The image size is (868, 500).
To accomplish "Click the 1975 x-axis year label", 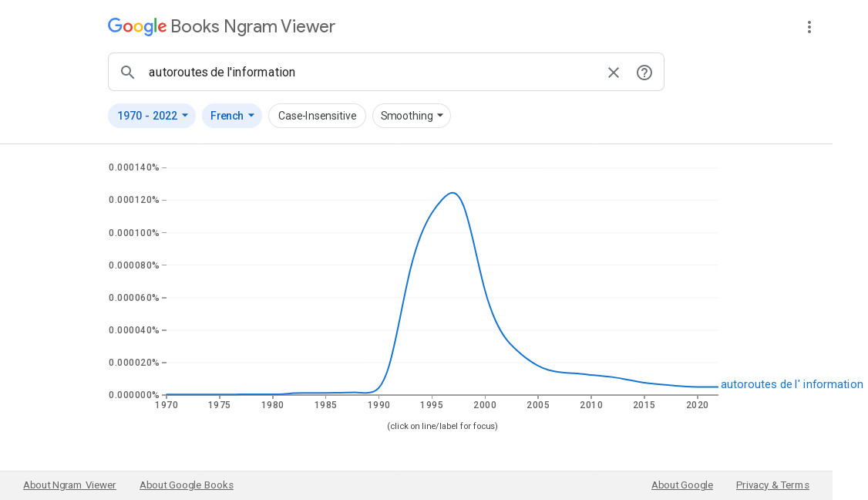I will pyautogui.click(x=219, y=405).
